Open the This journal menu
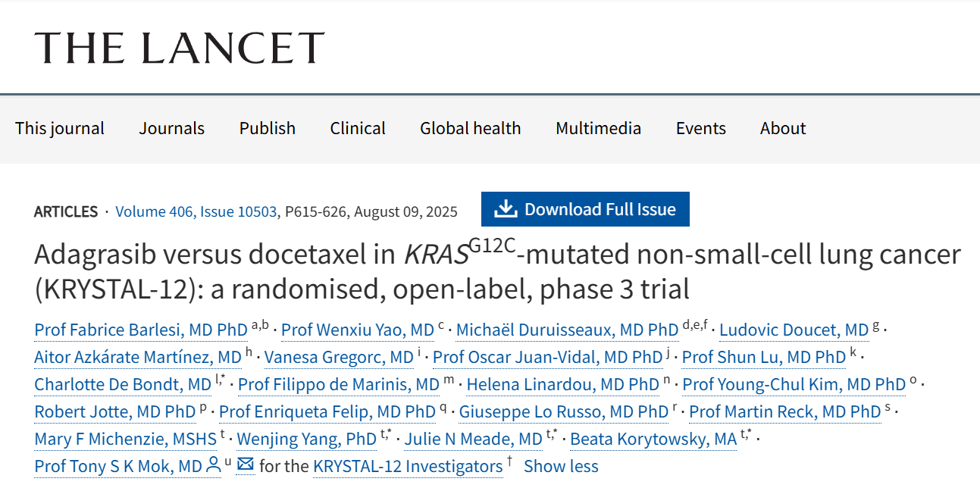 pos(60,128)
